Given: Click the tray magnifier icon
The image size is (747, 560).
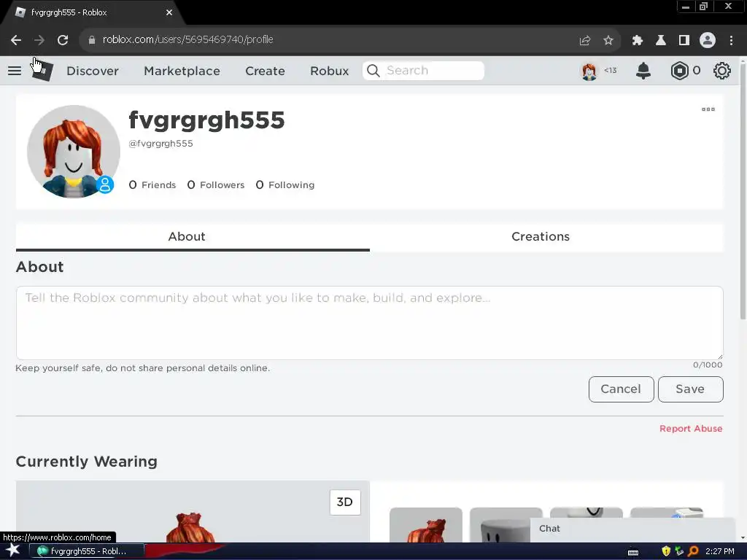Looking at the screenshot, I should click(693, 551).
